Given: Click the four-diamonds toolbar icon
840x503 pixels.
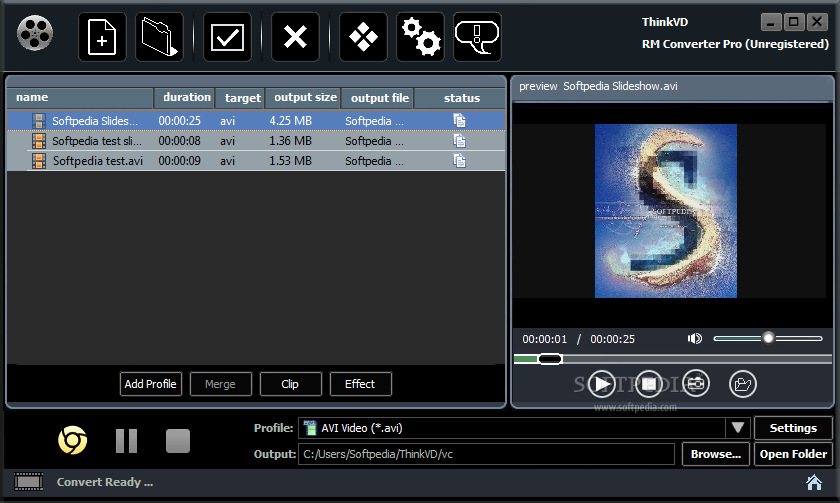Looking at the screenshot, I should coord(363,37).
